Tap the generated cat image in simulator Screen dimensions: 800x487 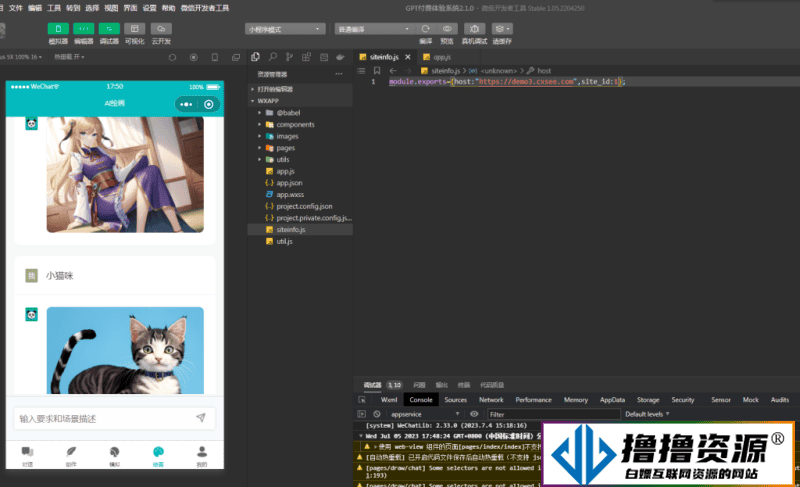[125, 350]
